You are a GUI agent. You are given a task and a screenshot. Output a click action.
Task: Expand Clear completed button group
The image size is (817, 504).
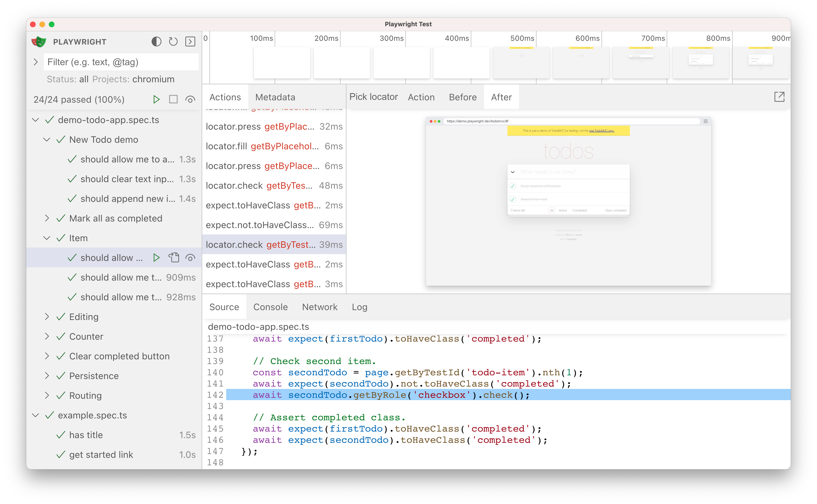point(47,356)
